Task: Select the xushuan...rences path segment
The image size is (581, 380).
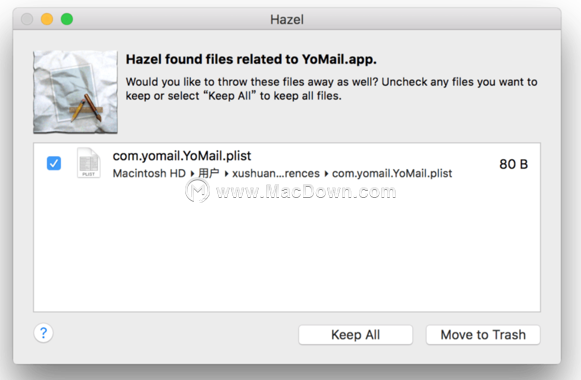Action: tap(276, 173)
